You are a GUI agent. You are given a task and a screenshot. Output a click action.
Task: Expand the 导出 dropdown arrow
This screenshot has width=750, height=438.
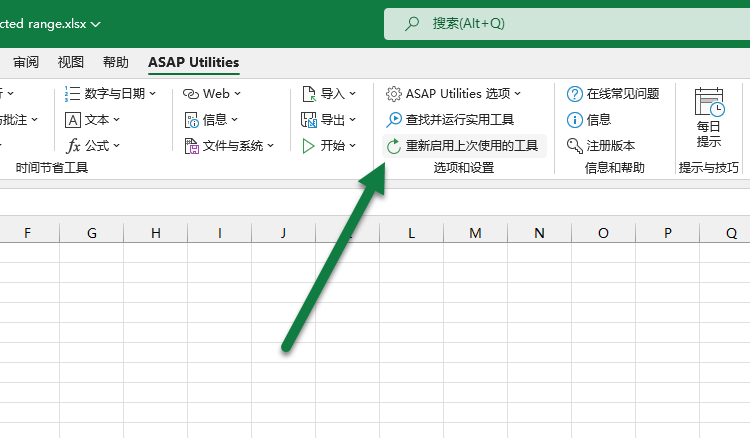[x=353, y=120]
